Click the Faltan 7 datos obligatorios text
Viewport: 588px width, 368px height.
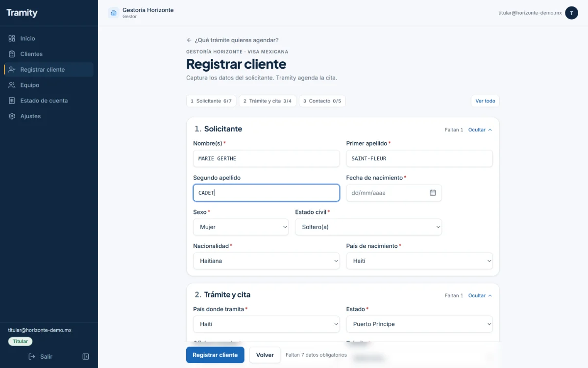click(x=317, y=355)
